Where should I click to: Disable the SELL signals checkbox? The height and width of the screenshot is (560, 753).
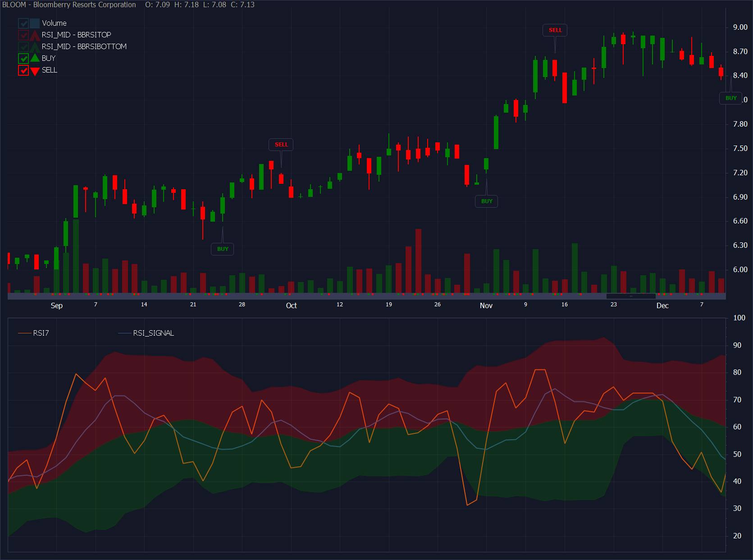coord(23,70)
